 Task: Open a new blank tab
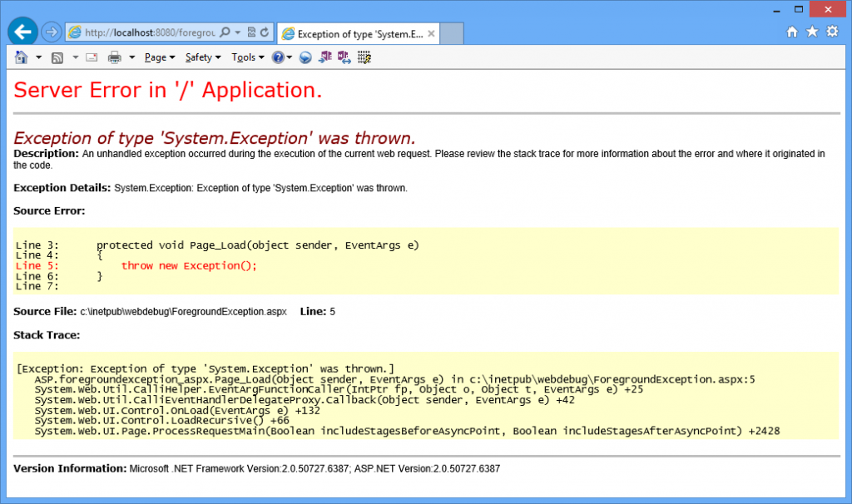(452, 33)
